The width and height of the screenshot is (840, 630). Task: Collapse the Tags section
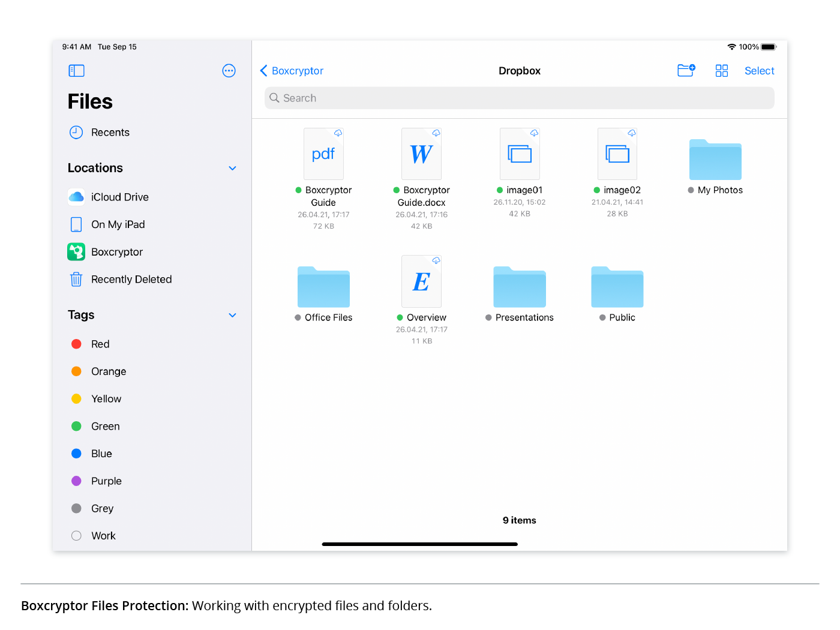coord(232,315)
